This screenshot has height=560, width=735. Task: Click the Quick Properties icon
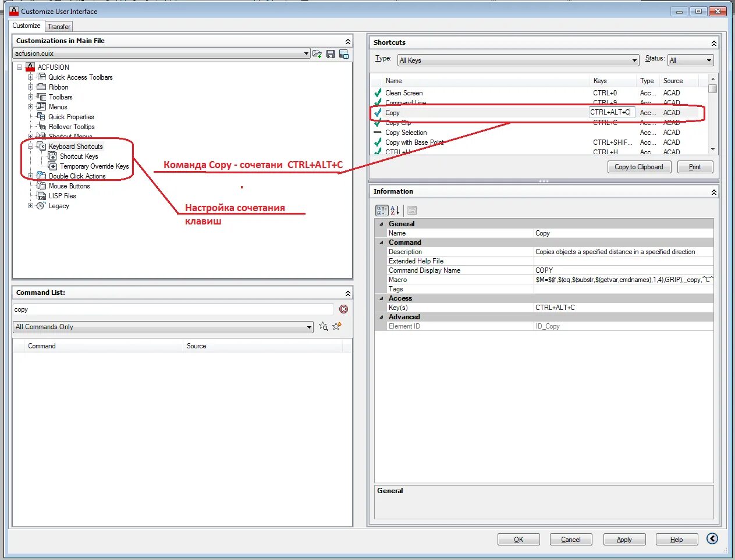click(x=41, y=116)
